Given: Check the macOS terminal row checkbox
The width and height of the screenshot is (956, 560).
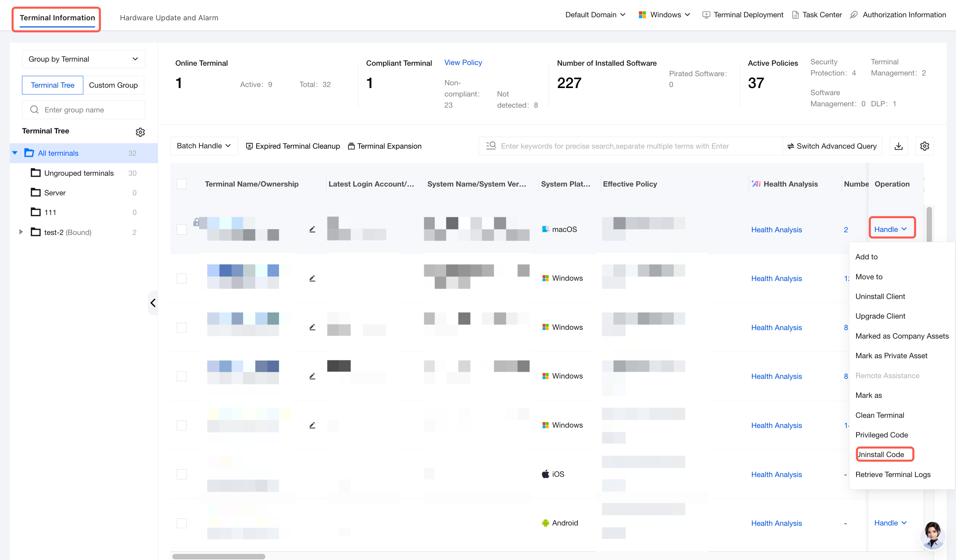Looking at the screenshot, I should (x=182, y=229).
